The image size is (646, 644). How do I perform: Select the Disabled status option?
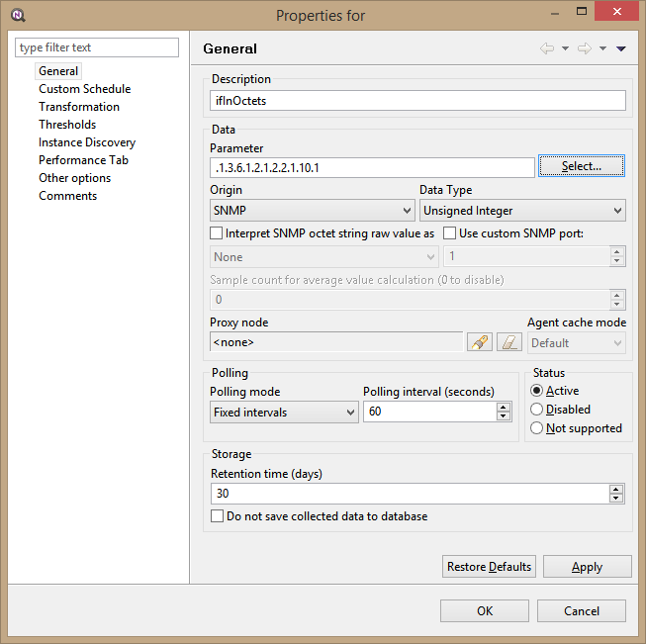(537, 410)
